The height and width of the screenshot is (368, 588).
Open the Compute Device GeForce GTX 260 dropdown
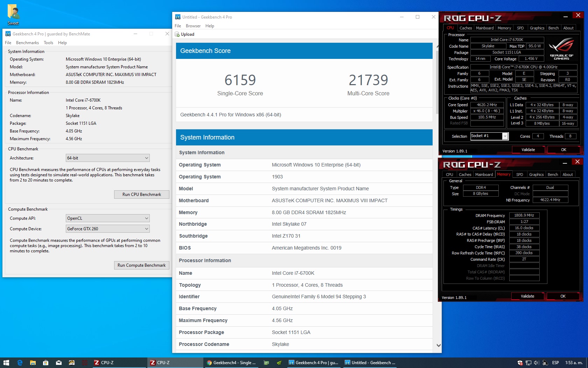pyautogui.click(x=108, y=229)
